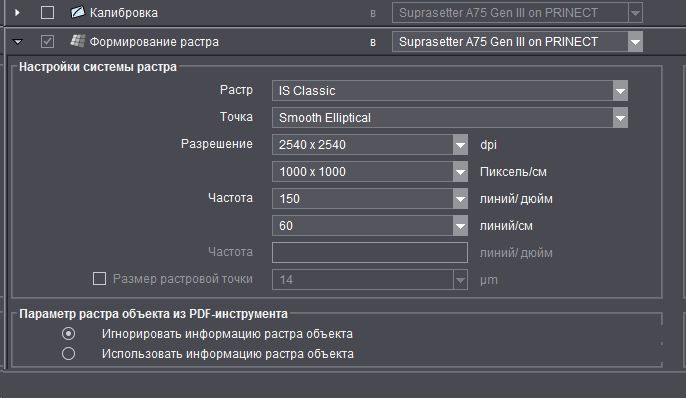
Task: Click the Формирование растра row label
Action: pyautogui.click(x=154, y=42)
